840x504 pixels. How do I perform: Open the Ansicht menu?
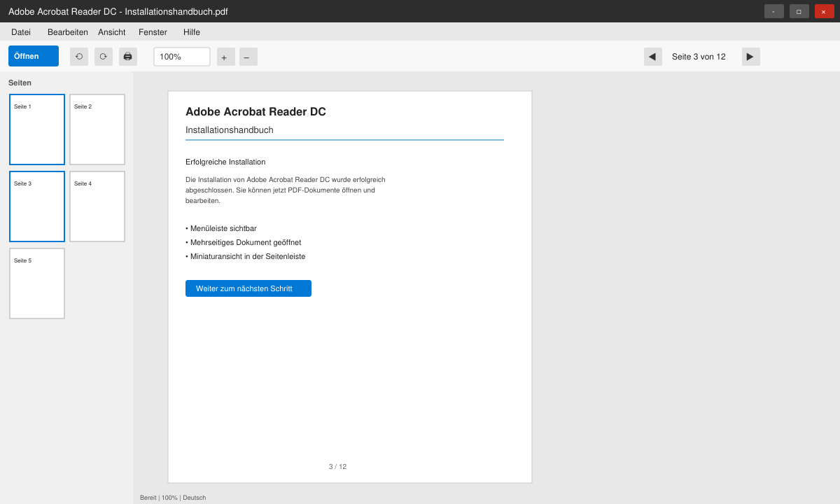(x=112, y=32)
